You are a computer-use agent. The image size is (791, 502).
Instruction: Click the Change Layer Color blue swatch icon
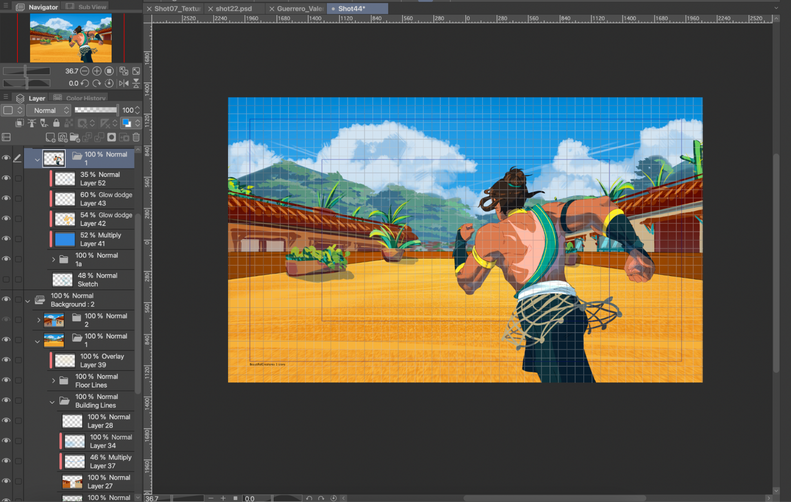pyautogui.click(x=127, y=123)
